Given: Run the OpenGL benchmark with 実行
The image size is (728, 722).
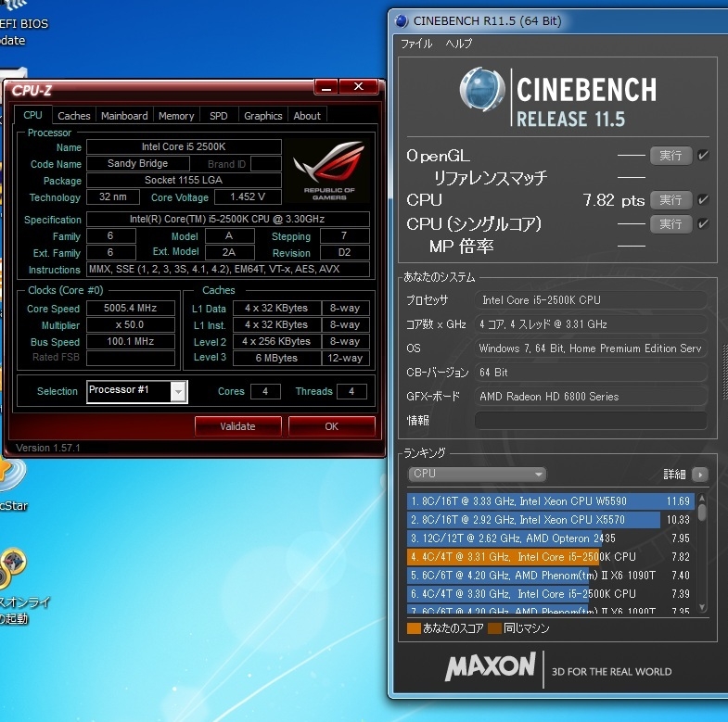Looking at the screenshot, I should tap(671, 156).
